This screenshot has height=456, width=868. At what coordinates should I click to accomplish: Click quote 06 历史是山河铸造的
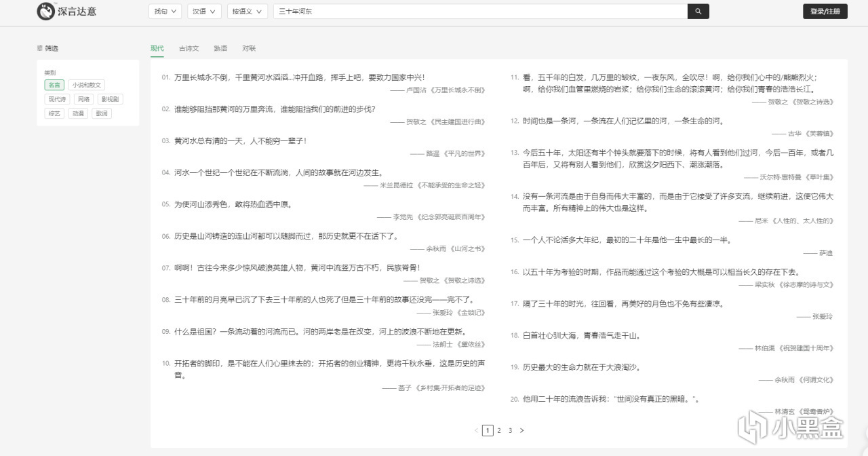[287, 235]
